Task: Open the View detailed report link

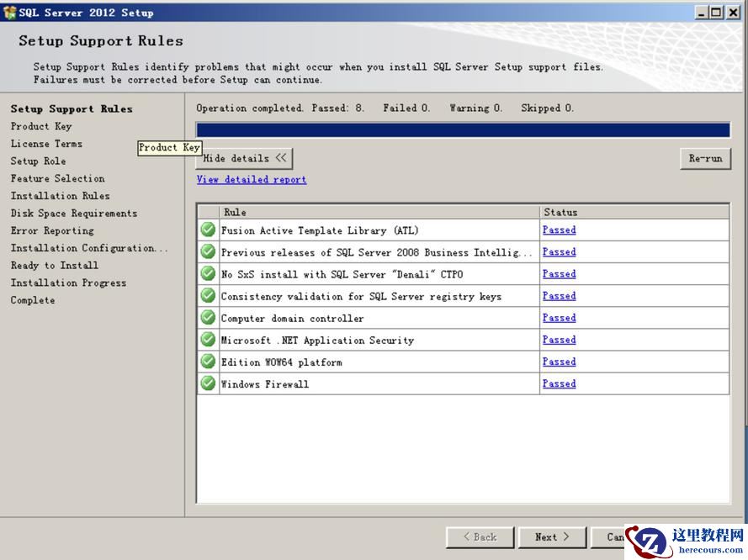Action: click(251, 180)
